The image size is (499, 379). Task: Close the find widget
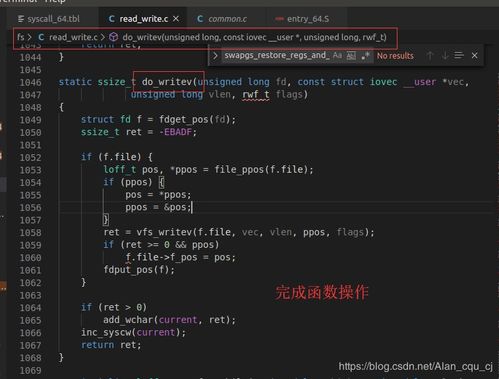pos(475,55)
